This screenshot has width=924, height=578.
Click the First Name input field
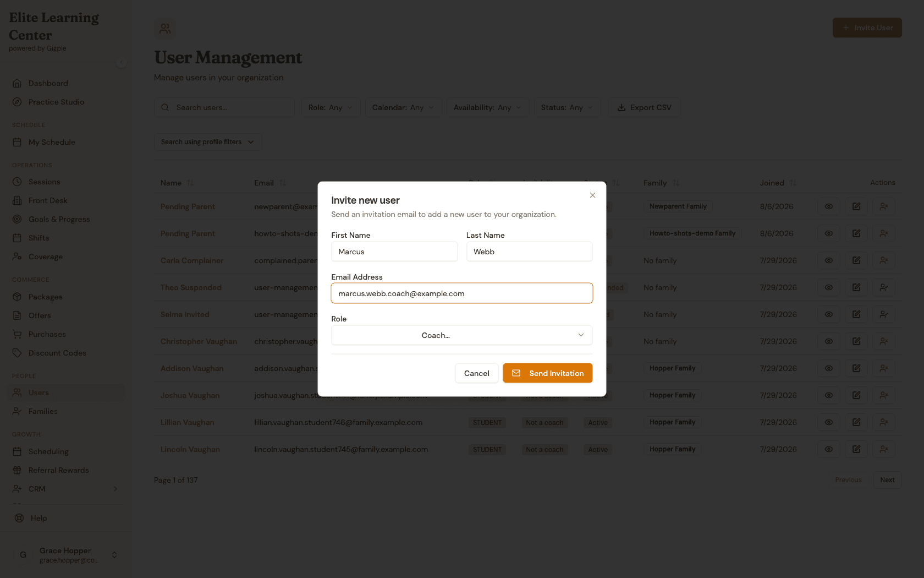(394, 252)
